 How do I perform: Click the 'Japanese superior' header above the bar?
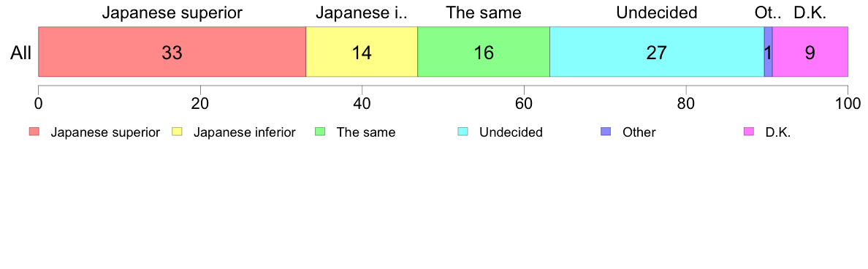coord(172,13)
